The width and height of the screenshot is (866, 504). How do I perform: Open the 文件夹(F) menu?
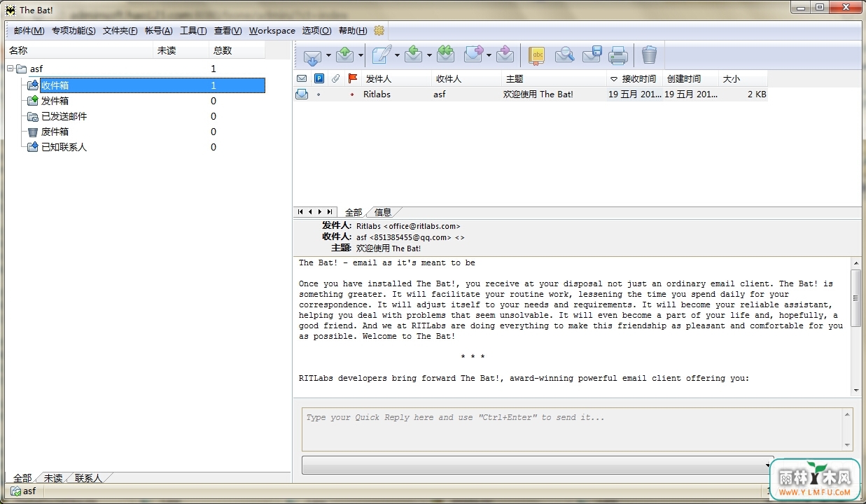(120, 31)
